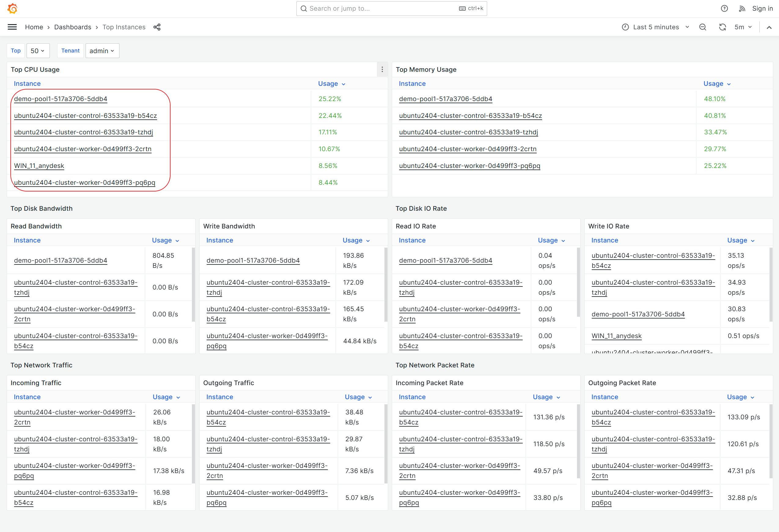779x532 pixels.
Task: Open ubuntu2404-cluster-control-63533a19-b54cz in Outgoing Traffic
Action: [x=268, y=417]
